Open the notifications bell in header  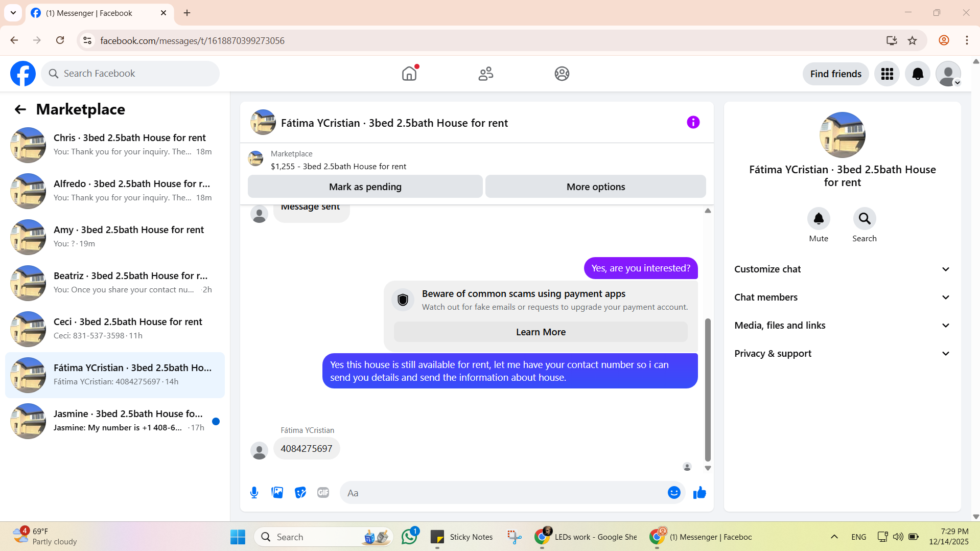pos(918,74)
